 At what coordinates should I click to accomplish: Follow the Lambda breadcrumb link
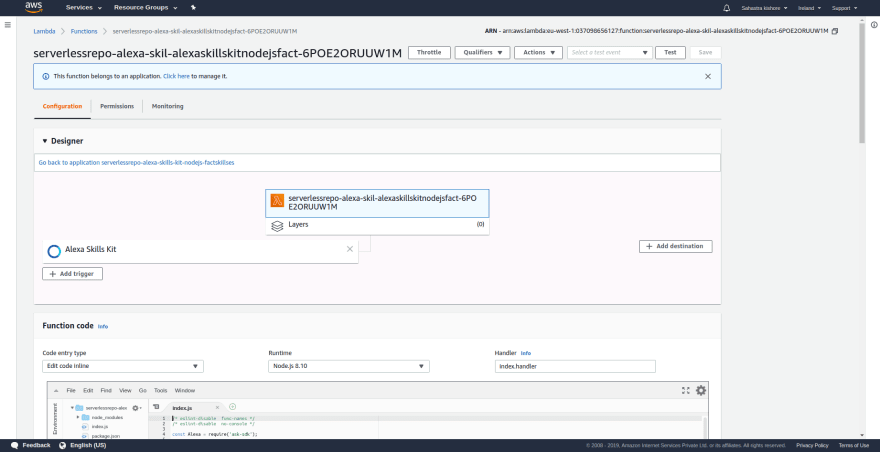pyautogui.click(x=44, y=31)
